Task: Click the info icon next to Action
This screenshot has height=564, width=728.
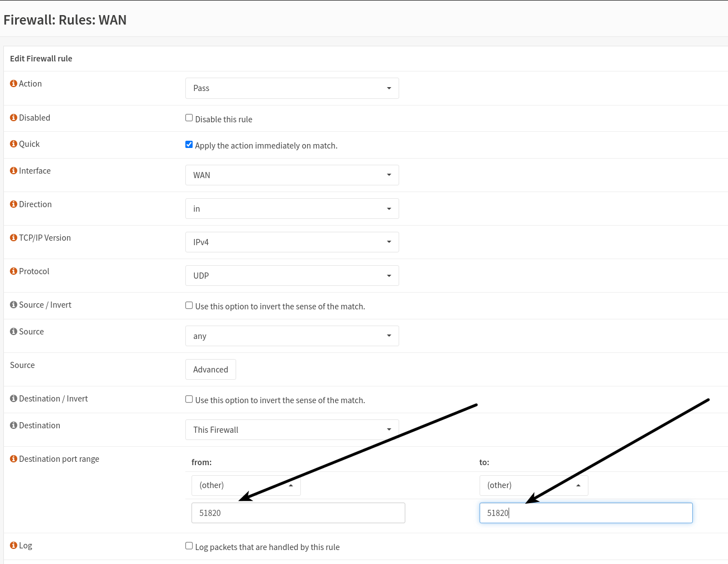Action: pos(13,84)
